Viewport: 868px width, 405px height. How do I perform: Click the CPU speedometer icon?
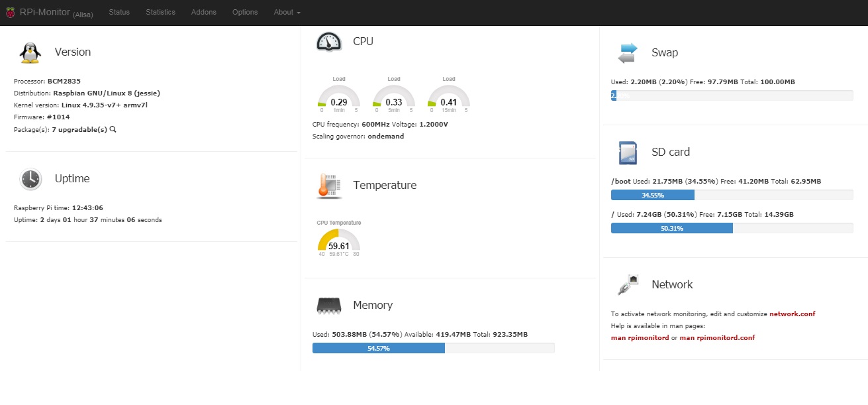pos(329,41)
